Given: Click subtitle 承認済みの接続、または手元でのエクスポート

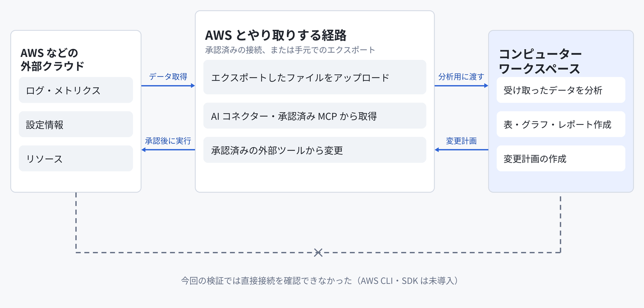Looking at the screenshot, I should (x=290, y=50).
